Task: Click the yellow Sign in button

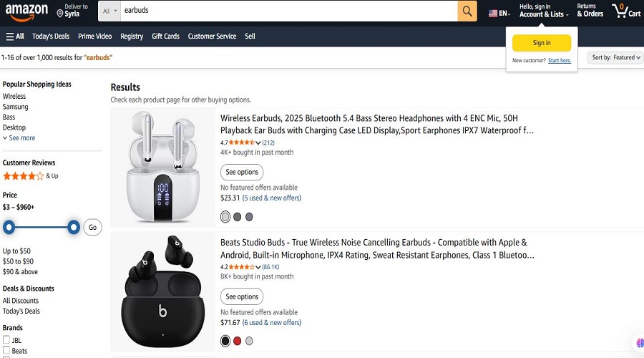Action: point(542,43)
